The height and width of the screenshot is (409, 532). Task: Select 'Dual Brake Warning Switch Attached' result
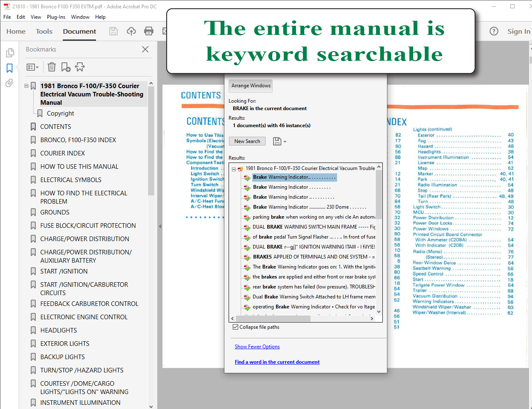(x=314, y=297)
